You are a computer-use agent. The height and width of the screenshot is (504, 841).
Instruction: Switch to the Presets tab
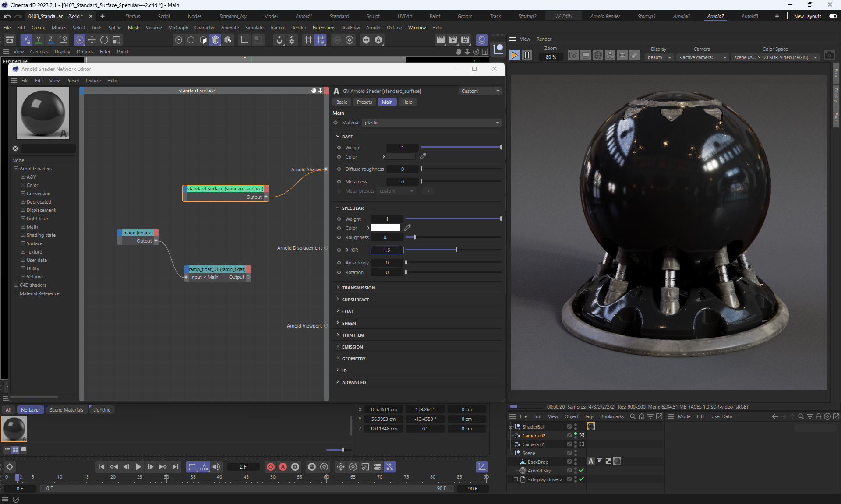[364, 102]
